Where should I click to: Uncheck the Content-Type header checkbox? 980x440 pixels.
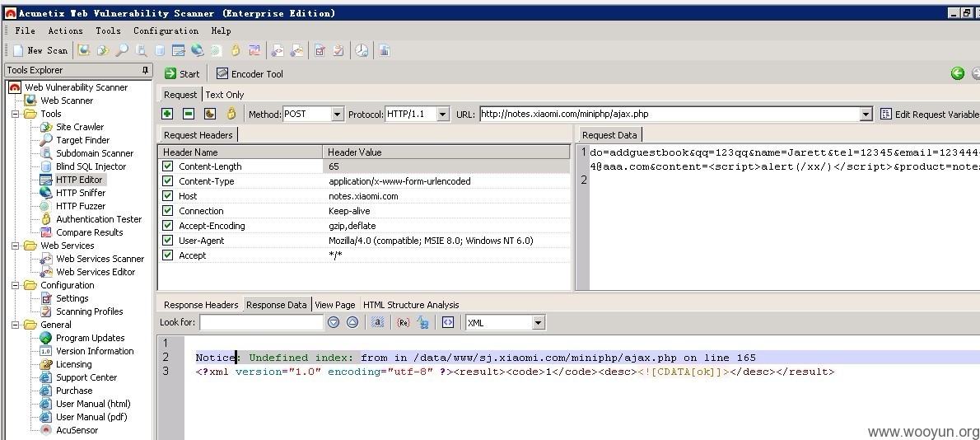[x=167, y=181]
